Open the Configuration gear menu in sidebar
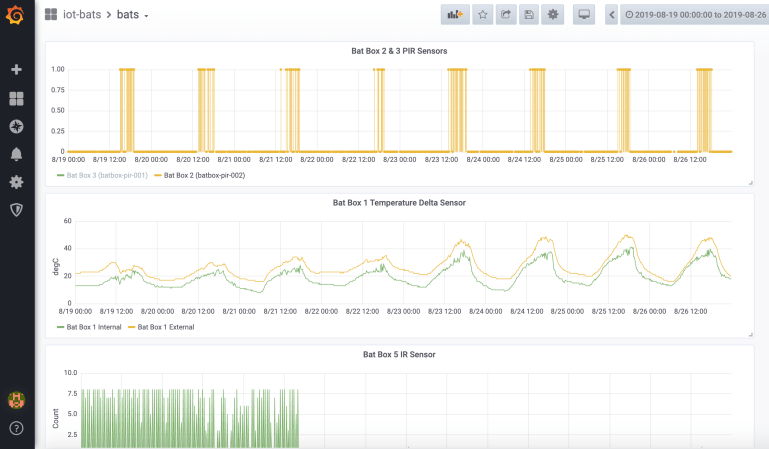The height and width of the screenshot is (449, 769). click(x=16, y=182)
